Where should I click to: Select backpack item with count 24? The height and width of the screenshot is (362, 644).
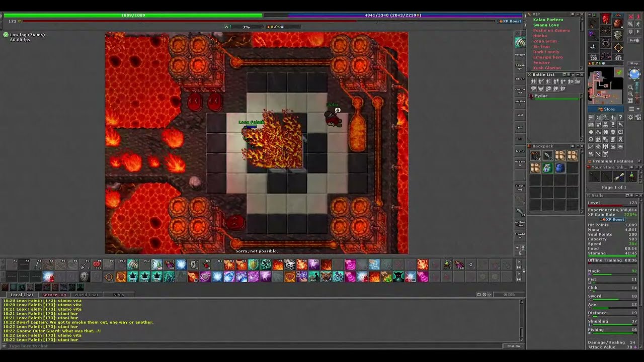point(535,155)
